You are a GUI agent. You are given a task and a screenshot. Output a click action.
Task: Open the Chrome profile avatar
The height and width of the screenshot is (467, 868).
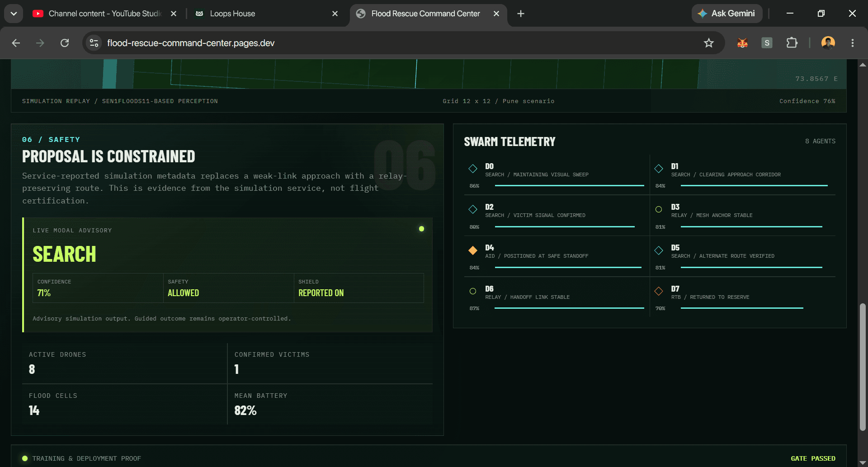point(828,43)
